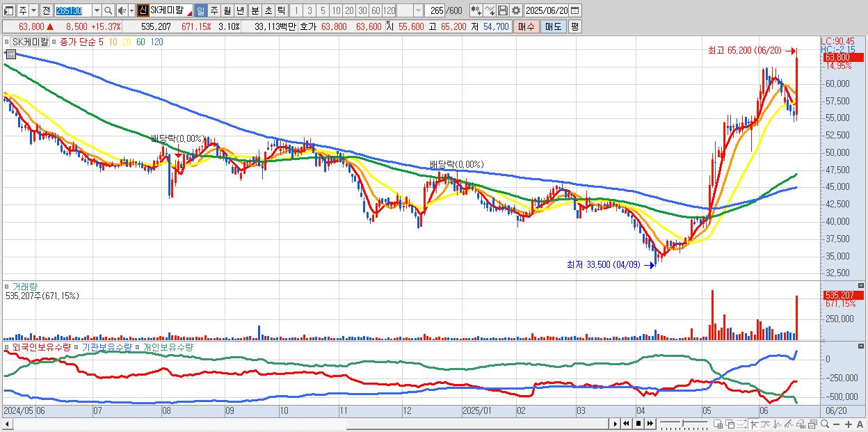Click the 전 button in toolbar
The image size is (868, 432).
[46, 10]
